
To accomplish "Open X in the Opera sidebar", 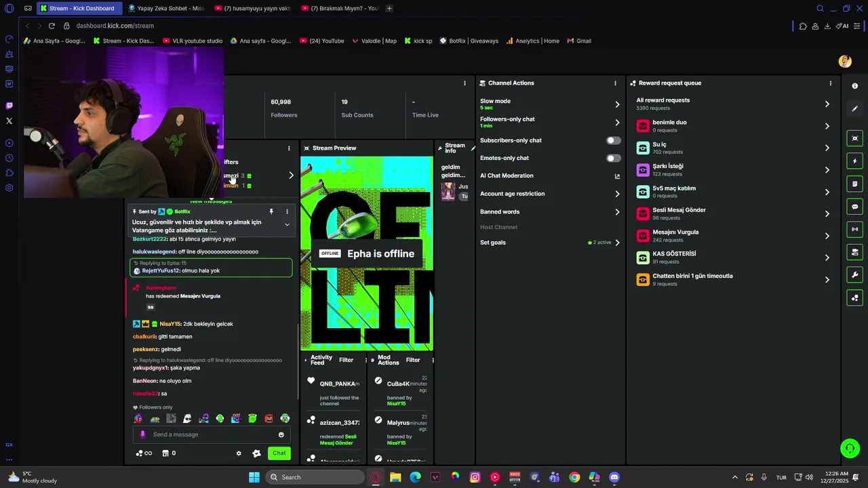I will (x=9, y=121).
